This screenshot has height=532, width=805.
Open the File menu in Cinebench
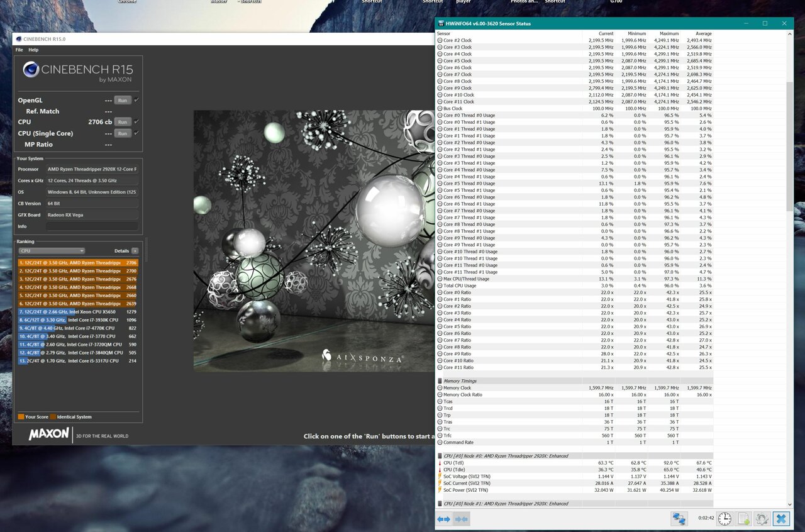pos(19,50)
